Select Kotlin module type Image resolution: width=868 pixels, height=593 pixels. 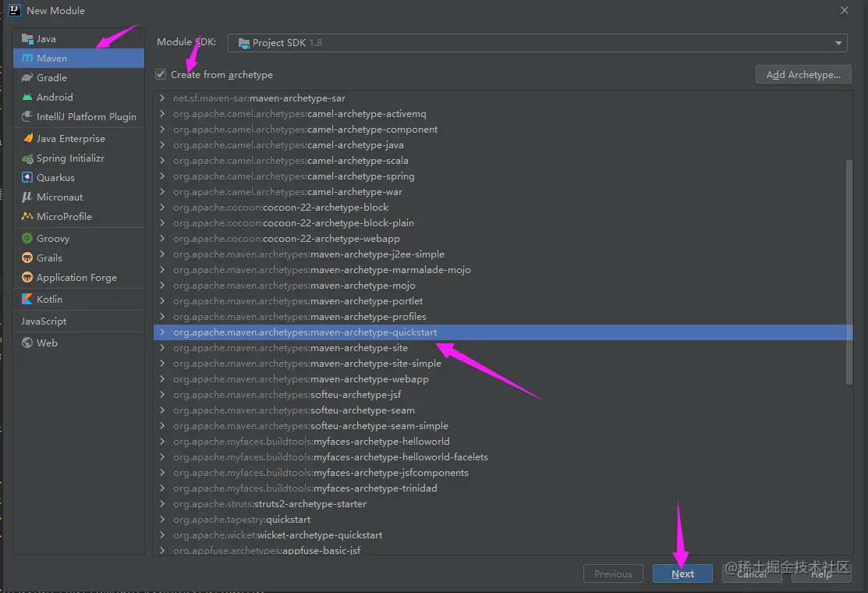point(79,299)
